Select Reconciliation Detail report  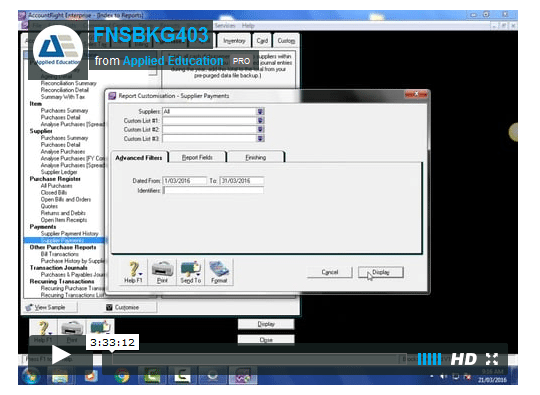coord(65,90)
